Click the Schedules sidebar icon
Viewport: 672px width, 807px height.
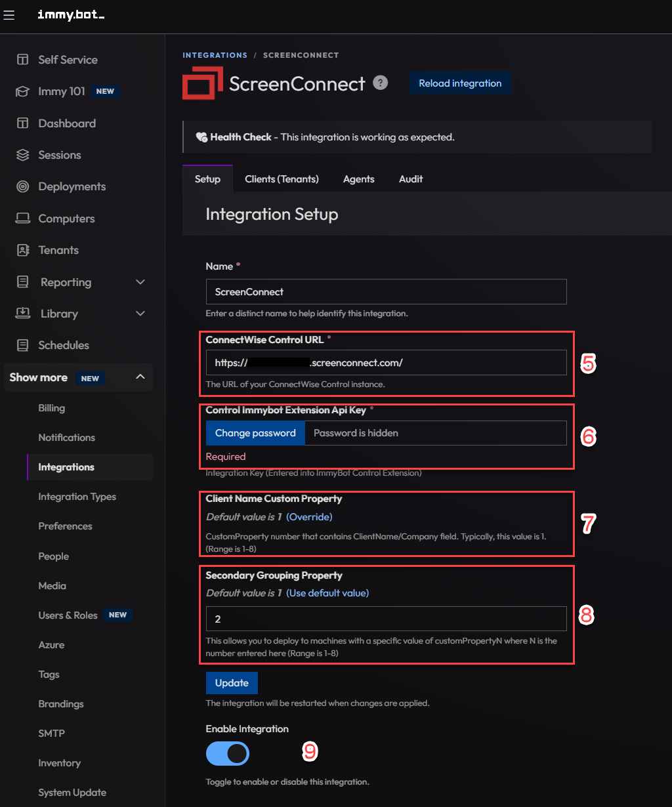(23, 345)
